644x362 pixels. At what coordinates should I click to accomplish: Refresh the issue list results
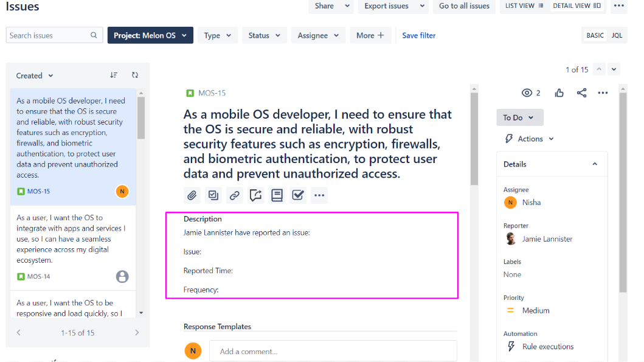pyautogui.click(x=135, y=75)
